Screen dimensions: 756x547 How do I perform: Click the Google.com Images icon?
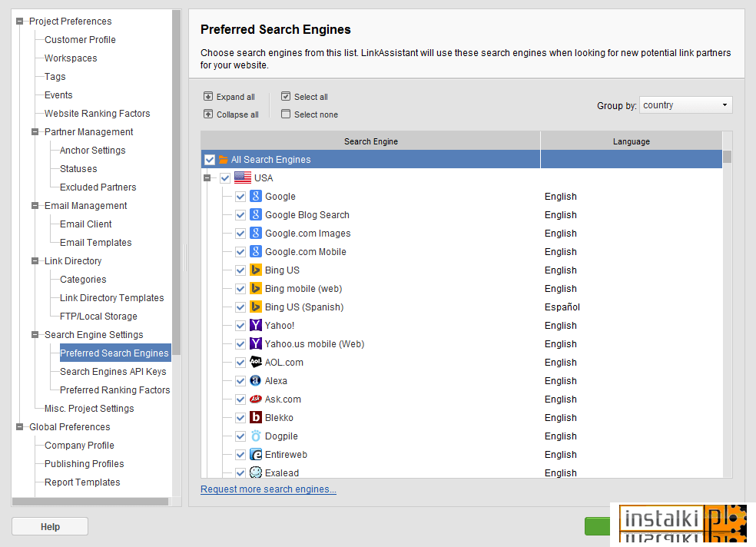[256, 233]
